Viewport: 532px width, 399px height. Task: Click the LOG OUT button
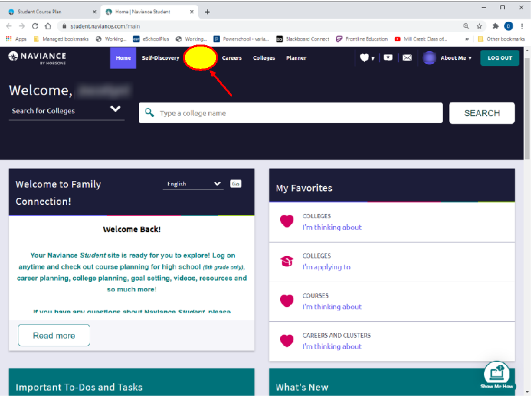pos(500,58)
